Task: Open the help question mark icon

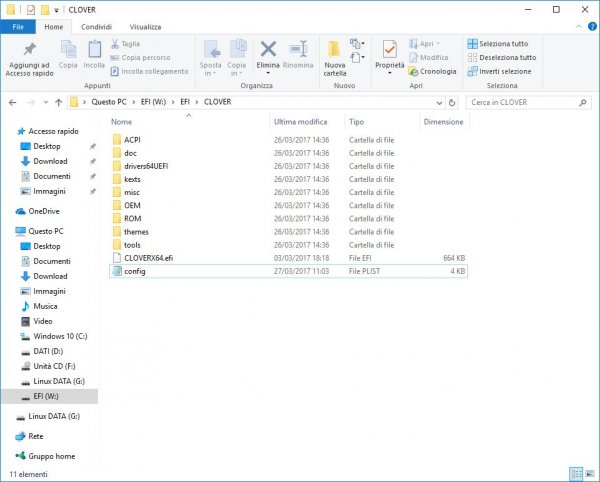Action: coord(592,26)
